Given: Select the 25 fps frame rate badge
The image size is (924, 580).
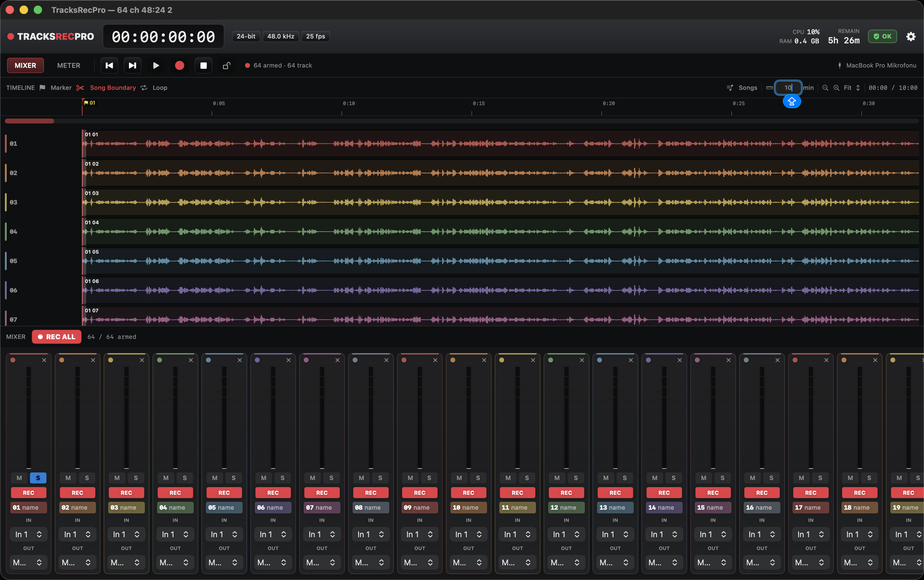Looking at the screenshot, I should [x=315, y=36].
